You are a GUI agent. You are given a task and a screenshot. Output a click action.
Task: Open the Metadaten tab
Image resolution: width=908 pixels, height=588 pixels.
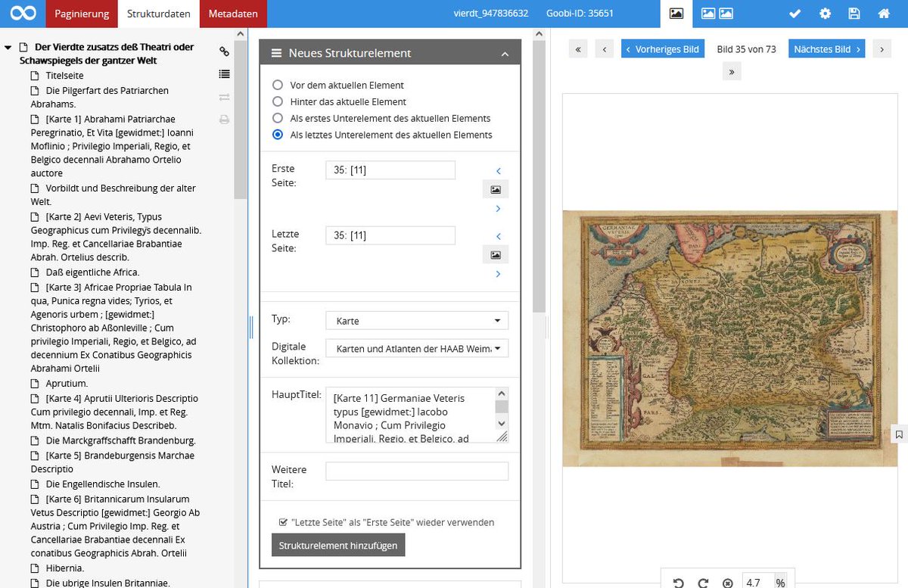(x=233, y=14)
